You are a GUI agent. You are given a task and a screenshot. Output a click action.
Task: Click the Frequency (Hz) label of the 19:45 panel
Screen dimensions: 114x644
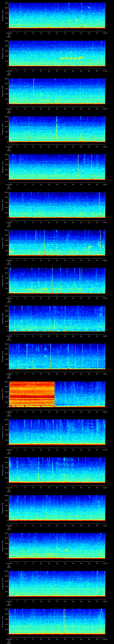click(3, 621)
